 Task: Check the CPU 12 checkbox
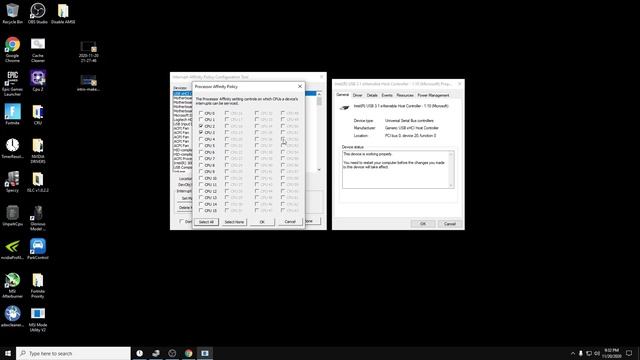[201, 191]
